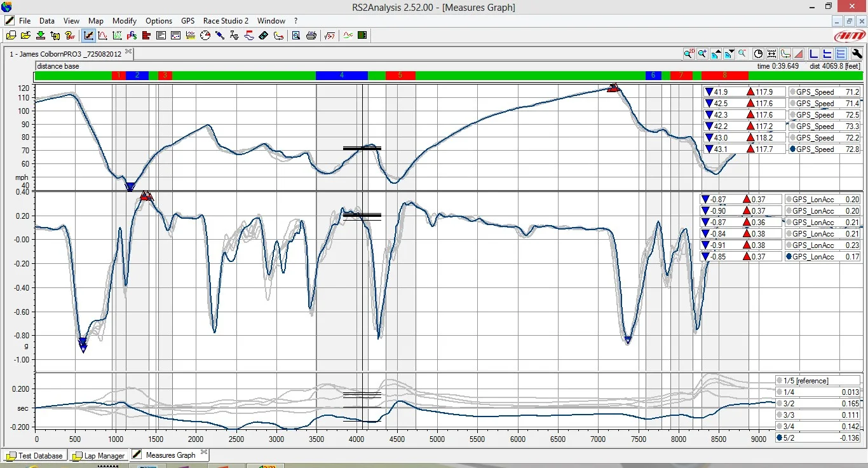Image resolution: width=868 pixels, height=468 pixels.
Task: Click the GPS_LonAcc 0.23 legend entry
Action: tap(823, 245)
